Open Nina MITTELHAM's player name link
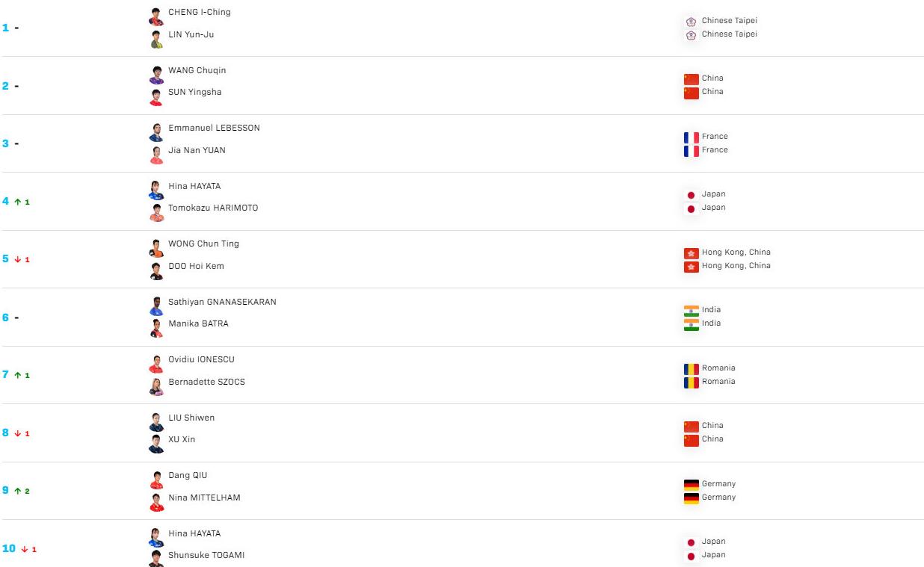Viewport: 924px width, 567px height. pyautogui.click(x=204, y=498)
